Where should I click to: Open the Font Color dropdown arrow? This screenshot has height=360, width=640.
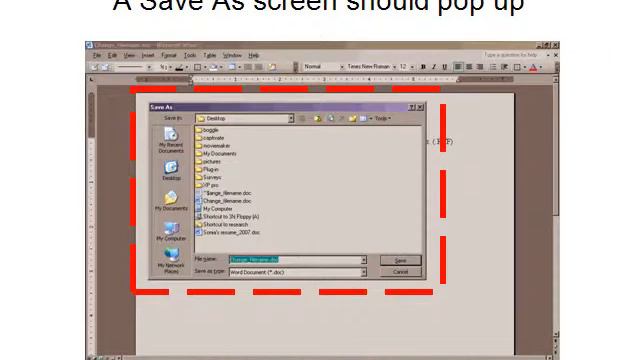541,67
